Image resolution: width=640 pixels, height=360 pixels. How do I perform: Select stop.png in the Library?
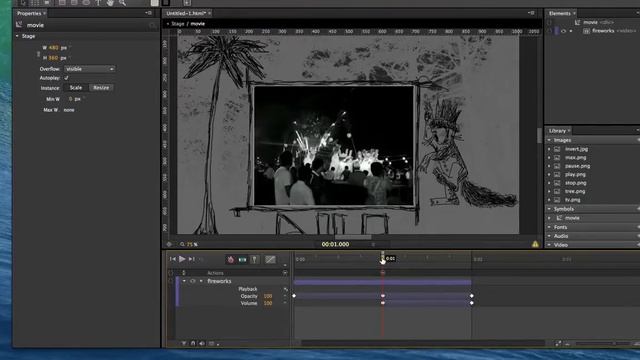576,183
